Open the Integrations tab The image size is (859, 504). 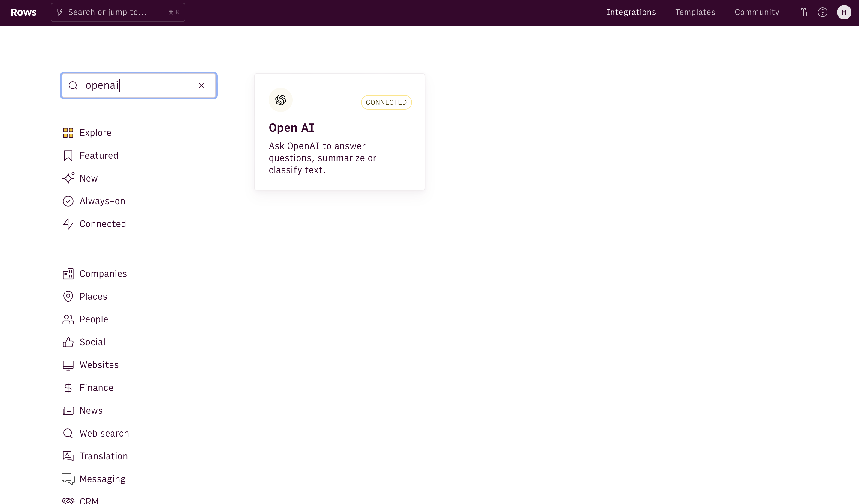pyautogui.click(x=631, y=12)
